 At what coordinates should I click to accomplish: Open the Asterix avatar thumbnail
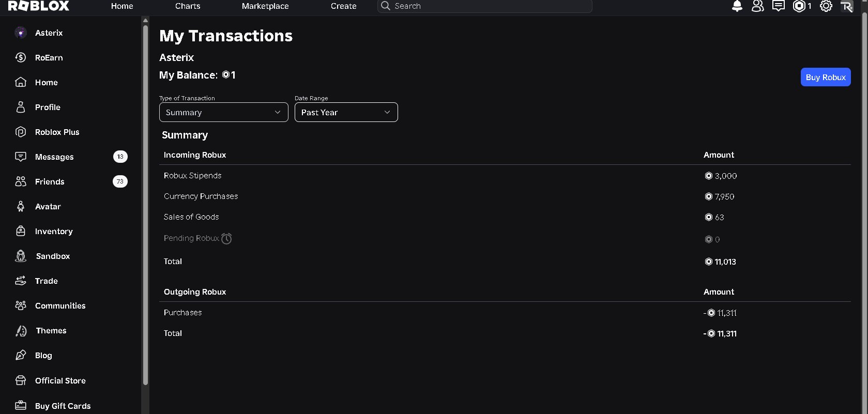pos(21,33)
